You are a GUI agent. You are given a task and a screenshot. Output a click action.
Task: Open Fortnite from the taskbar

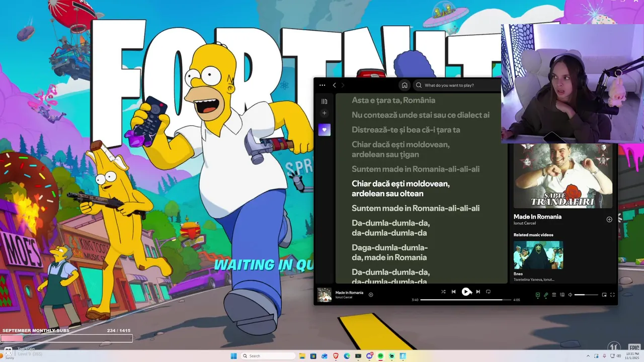[403, 356]
